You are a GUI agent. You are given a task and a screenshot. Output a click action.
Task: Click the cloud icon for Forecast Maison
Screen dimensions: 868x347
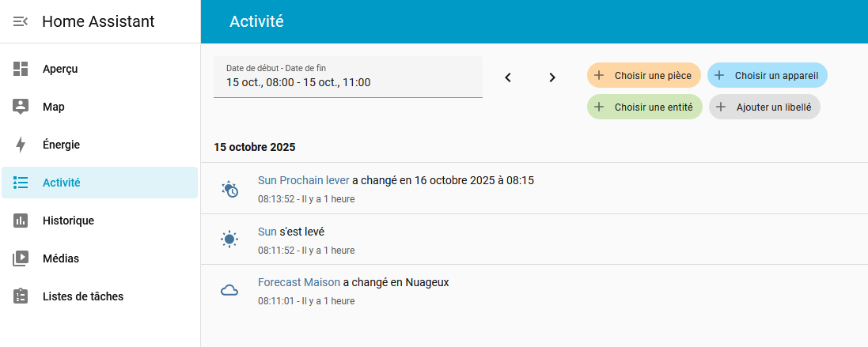tap(229, 290)
